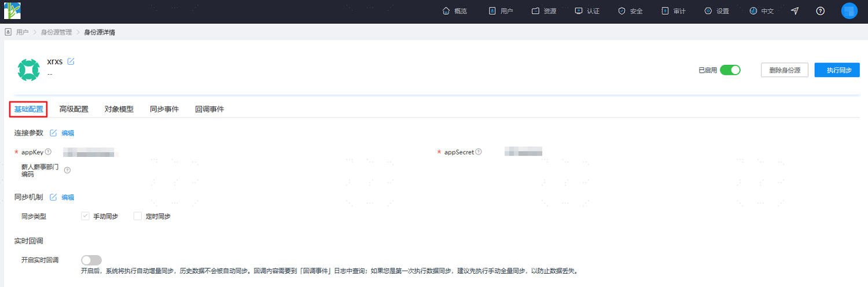This screenshot has height=287, width=868.
Task: Click the 身份源详情 breadcrumb text
Action: 100,32
